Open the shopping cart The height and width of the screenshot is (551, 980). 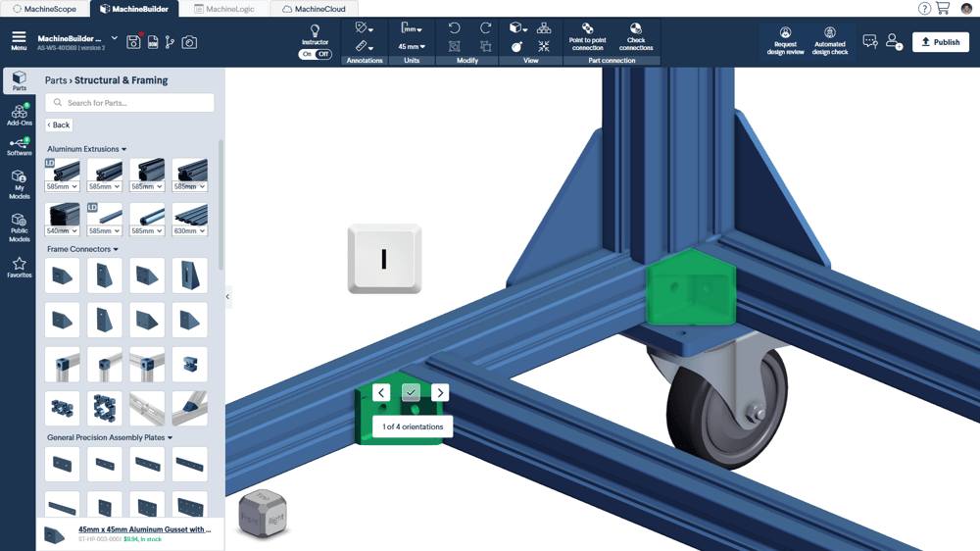coord(943,9)
